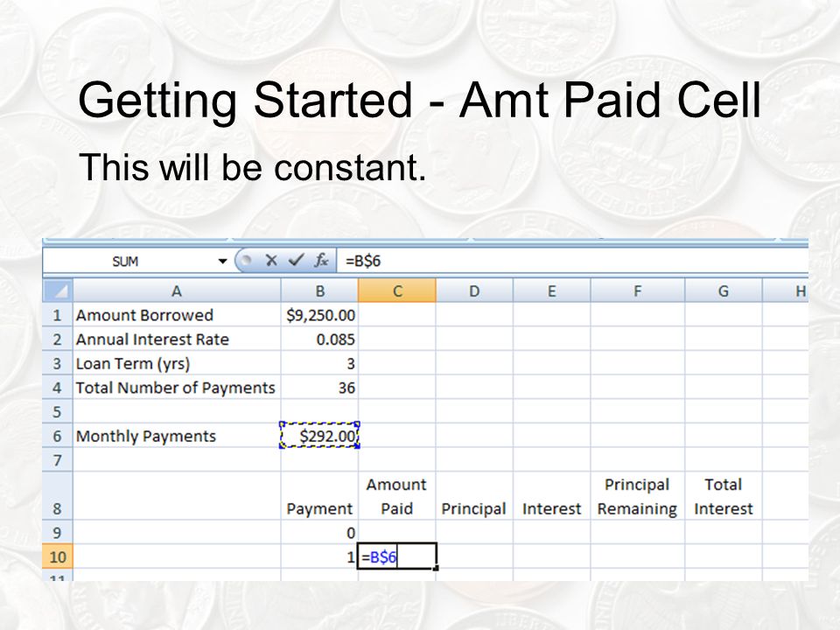Click the Monthly Payments label cell
840x630 pixels.
[x=177, y=436]
